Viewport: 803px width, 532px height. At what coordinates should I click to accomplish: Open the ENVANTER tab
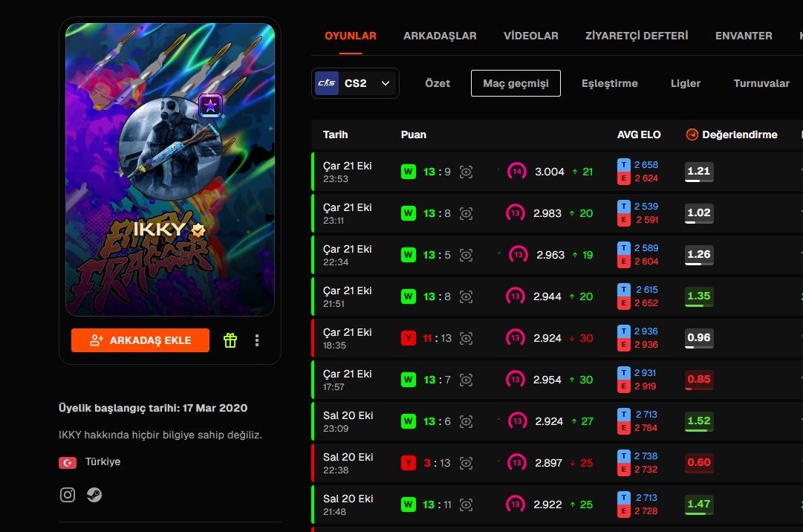(x=744, y=36)
